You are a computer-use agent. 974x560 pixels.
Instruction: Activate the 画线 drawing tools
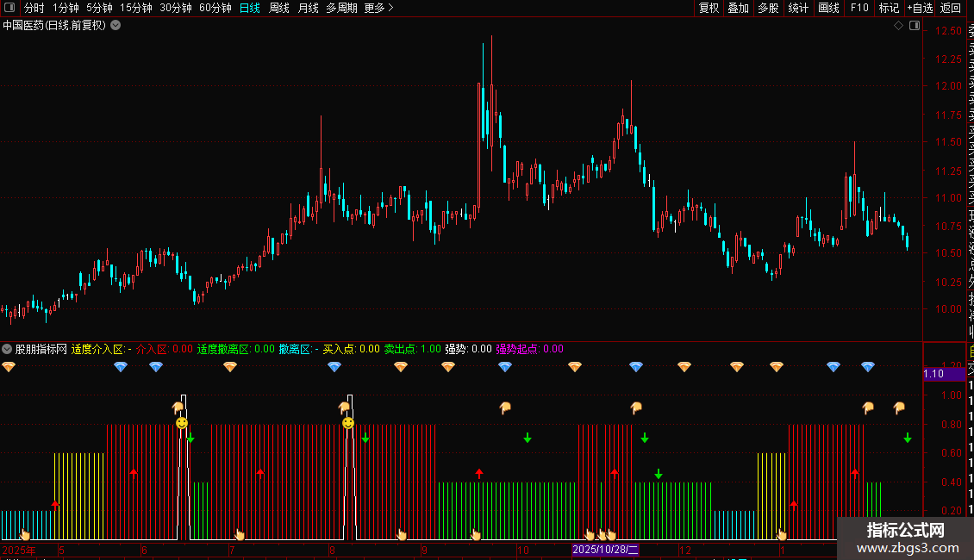click(828, 8)
